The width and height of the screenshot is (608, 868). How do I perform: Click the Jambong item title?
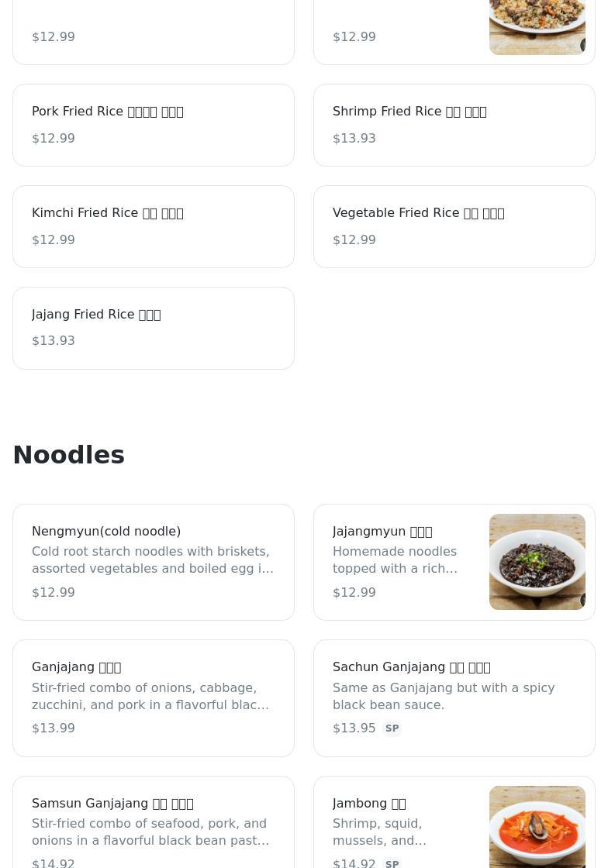369,804
